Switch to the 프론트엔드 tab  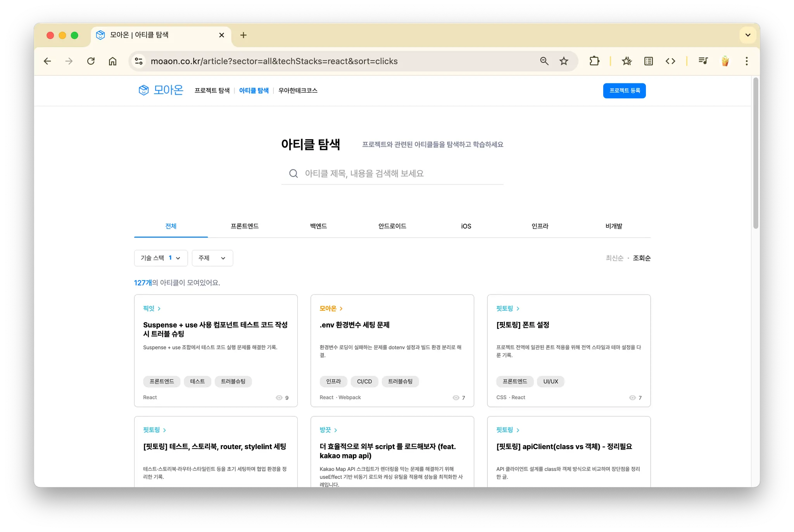click(x=245, y=226)
